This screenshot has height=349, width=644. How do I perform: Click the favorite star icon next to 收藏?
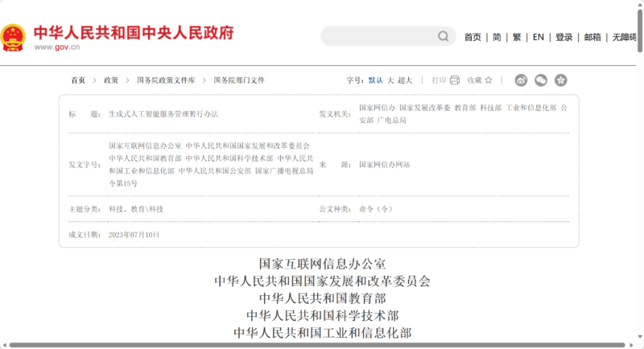tap(489, 80)
